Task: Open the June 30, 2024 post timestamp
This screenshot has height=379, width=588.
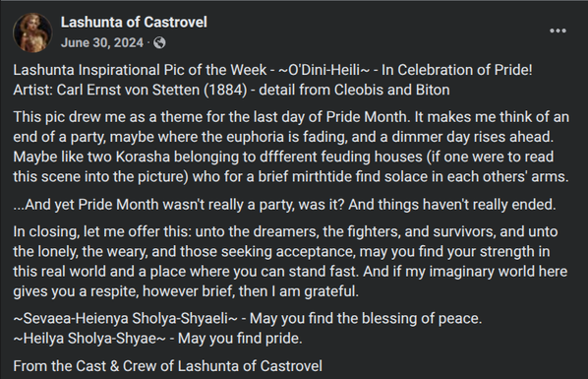Action: [x=102, y=42]
